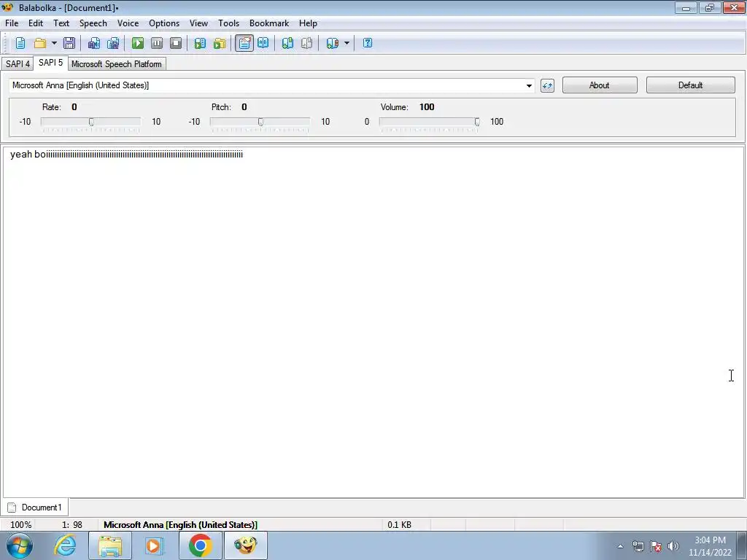
Task: Open Help with the question mark icon
Action: tap(368, 43)
